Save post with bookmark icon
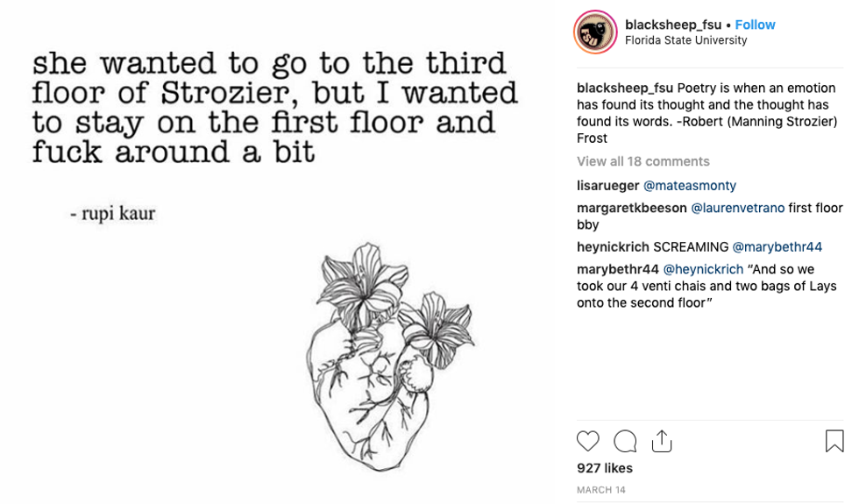The width and height of the screenshot is (859, 504). [x=834, y=441]
